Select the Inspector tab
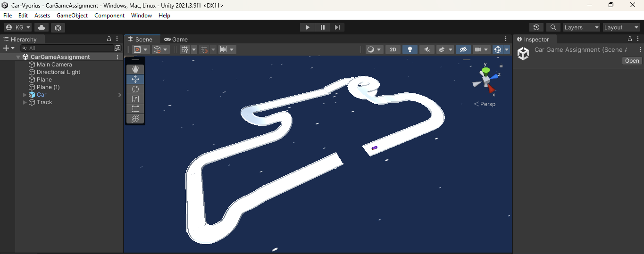Viewport: 644px width, 254px height. [535, 40]
